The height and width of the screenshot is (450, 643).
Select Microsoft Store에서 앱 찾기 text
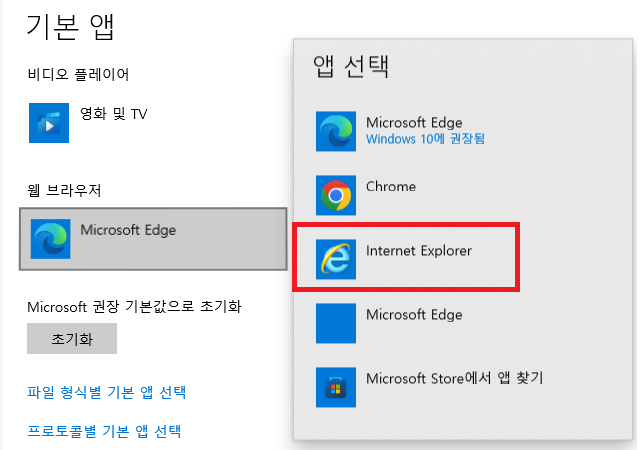[x=454, y=378]
